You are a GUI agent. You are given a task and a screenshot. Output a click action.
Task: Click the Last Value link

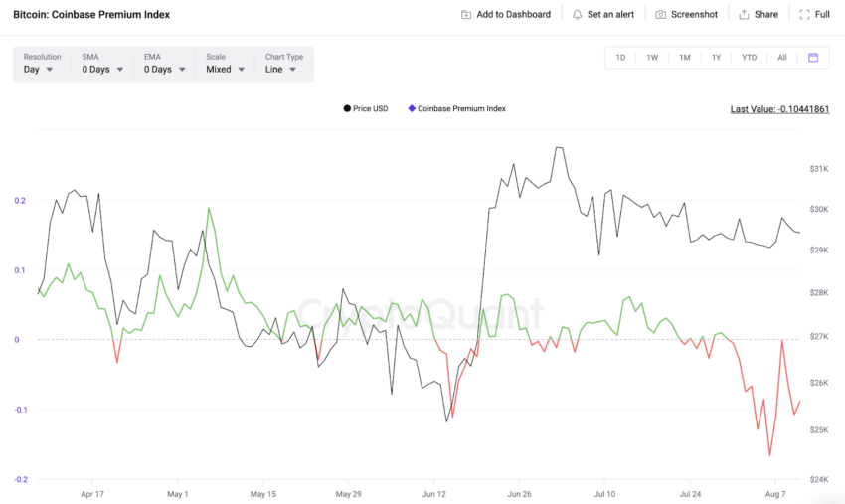point(779,109)
